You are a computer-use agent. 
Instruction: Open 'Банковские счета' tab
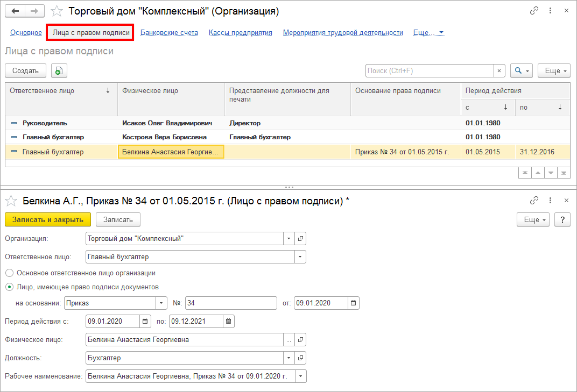(169, 33)
